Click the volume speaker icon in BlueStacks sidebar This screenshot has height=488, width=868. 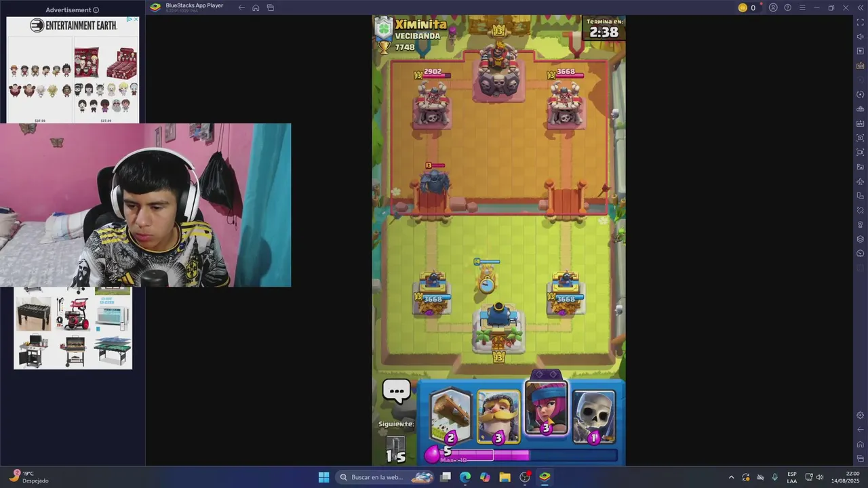pyautogui.click(x=861, y=37)
